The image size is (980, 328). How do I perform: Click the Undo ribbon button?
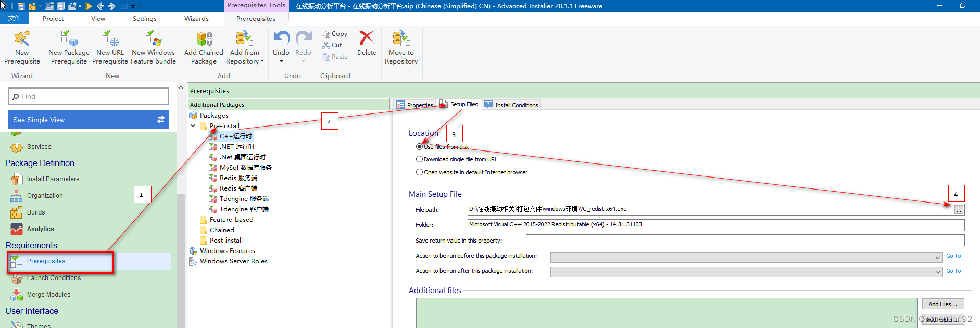(x=281, y=47)
